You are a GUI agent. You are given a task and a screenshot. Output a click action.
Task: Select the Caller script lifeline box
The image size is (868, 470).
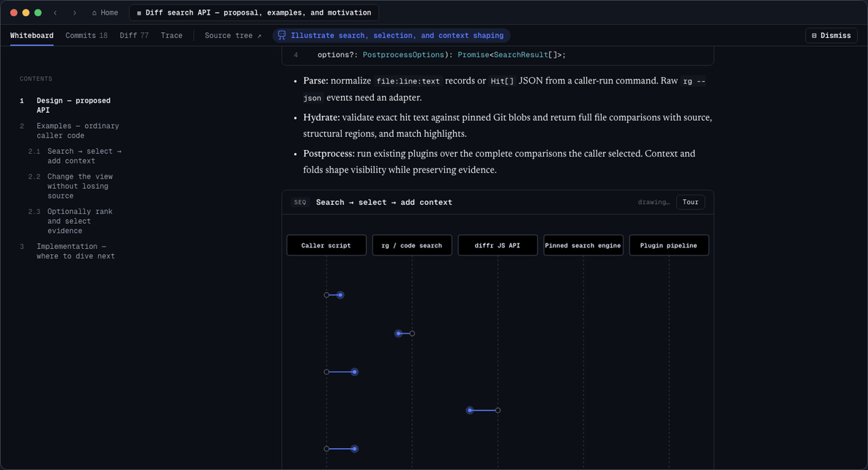pos(326,245)
